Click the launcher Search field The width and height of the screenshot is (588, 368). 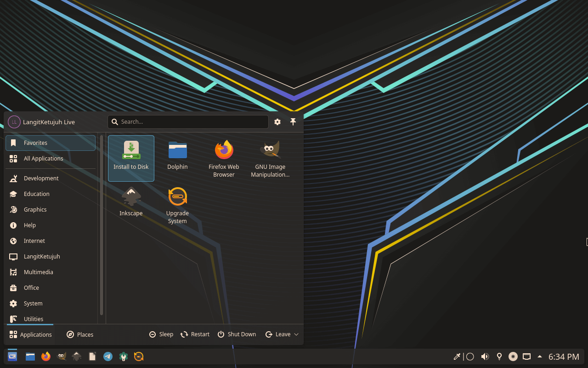(188, 122)
